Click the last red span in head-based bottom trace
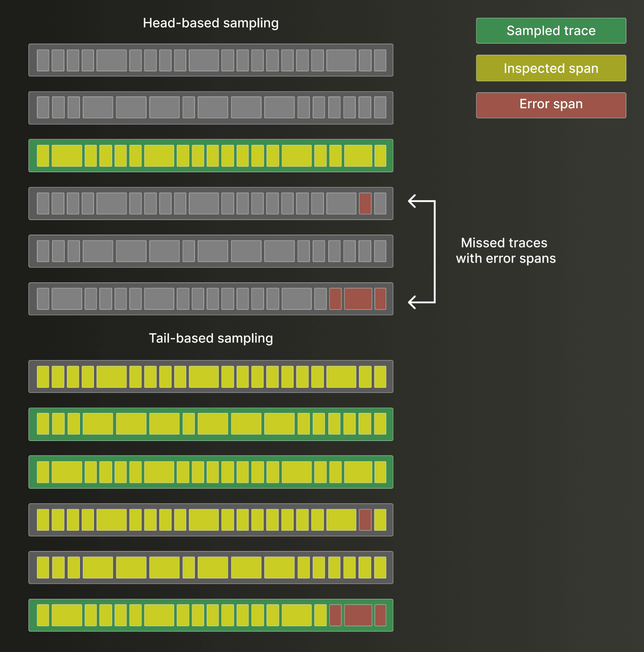 380,299
